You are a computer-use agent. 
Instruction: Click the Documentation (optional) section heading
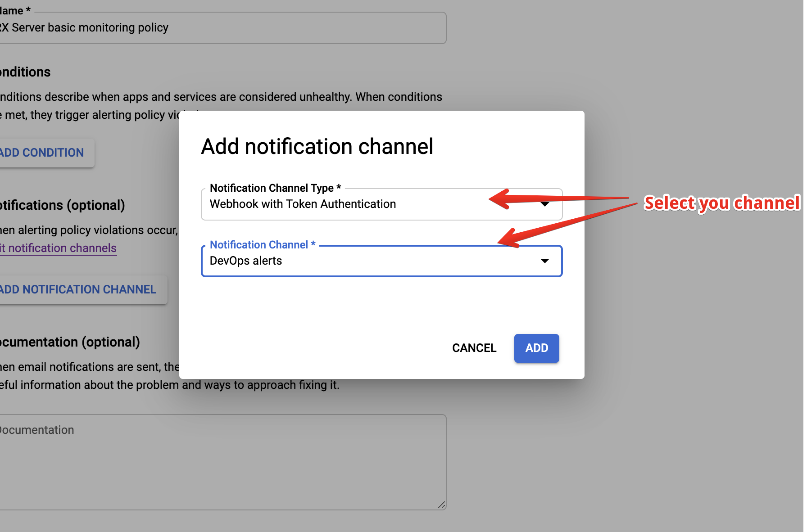click(x=70, y=342)
